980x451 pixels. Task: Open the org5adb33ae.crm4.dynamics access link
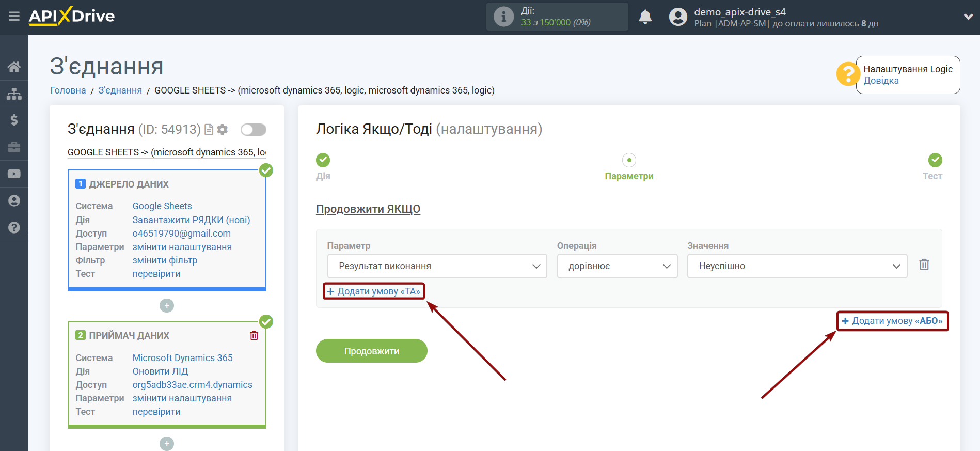tap(193, 385)
